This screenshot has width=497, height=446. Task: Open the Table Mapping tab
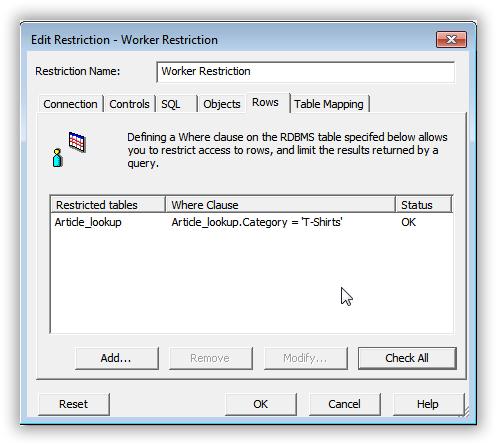pos(329,104)
